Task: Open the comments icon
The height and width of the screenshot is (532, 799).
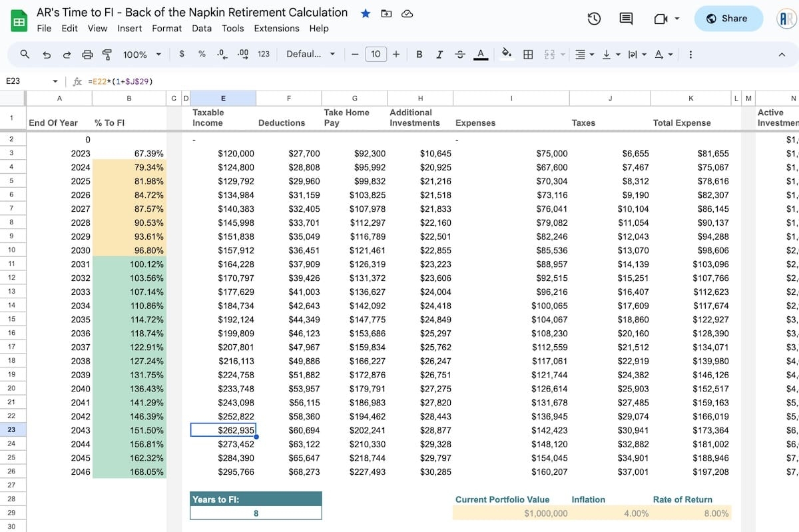Action: (626, 19)
